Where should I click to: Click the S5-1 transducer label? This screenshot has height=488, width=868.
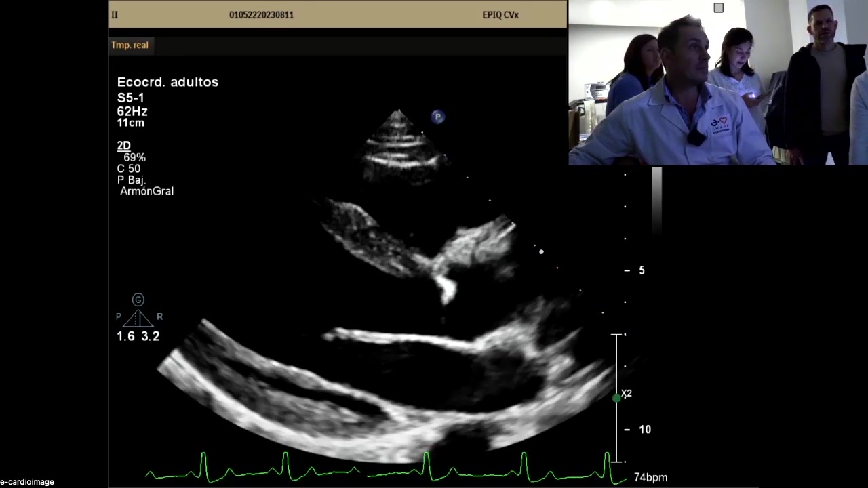click(x=130, y=98)
